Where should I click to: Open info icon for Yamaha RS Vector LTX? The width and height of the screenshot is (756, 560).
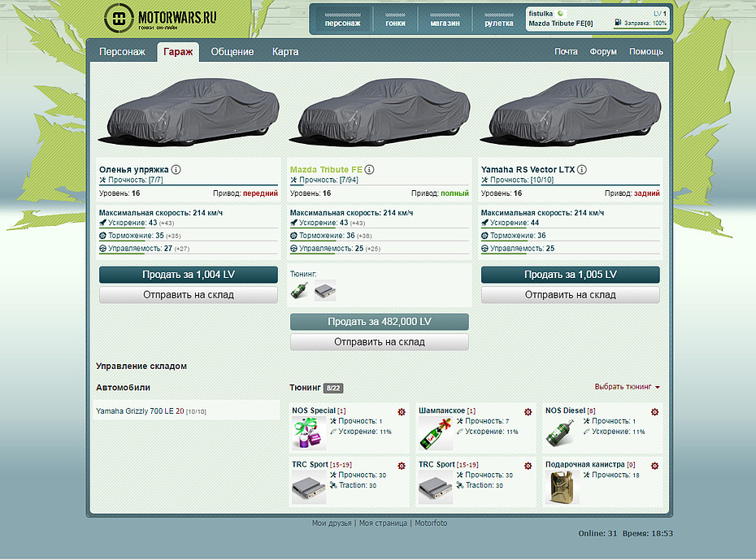pyautogui.click(x=582, y=170)
